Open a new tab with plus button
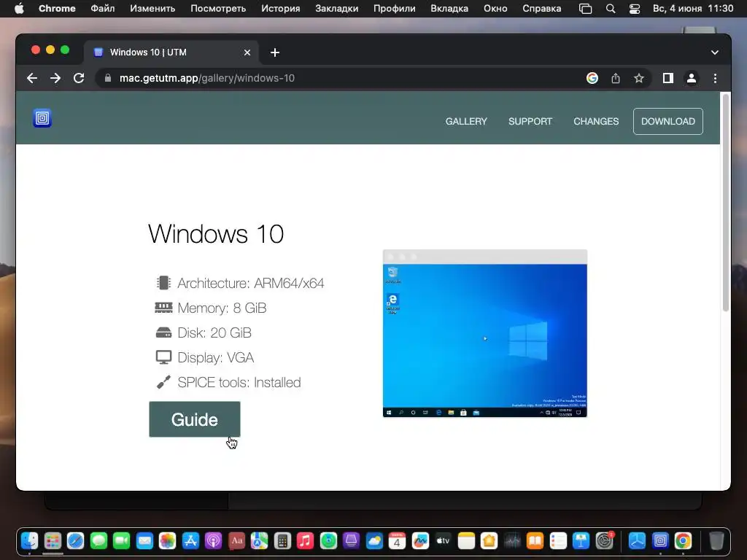The image size is (747, 560). tap(275, 52)
